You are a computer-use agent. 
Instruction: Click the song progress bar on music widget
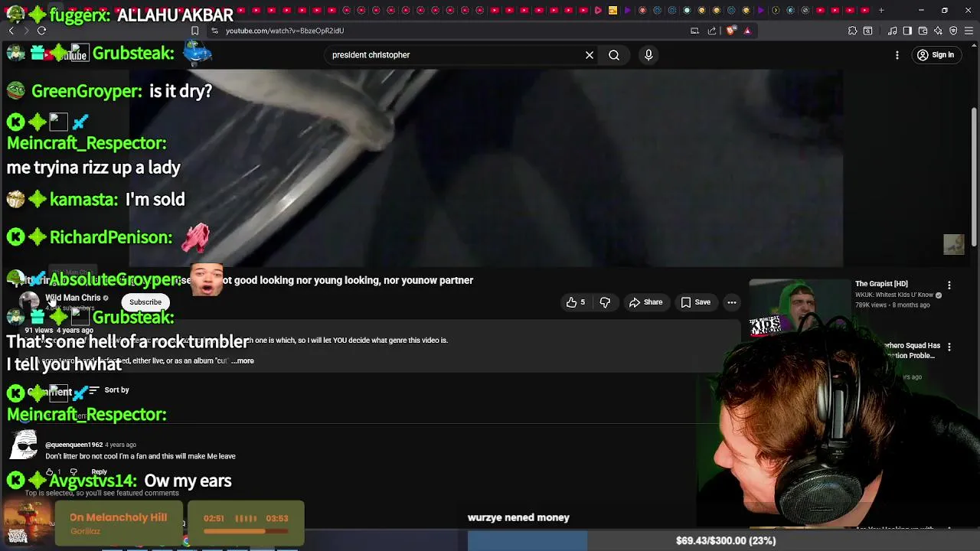pyautogui.click(x=245, y=531)
